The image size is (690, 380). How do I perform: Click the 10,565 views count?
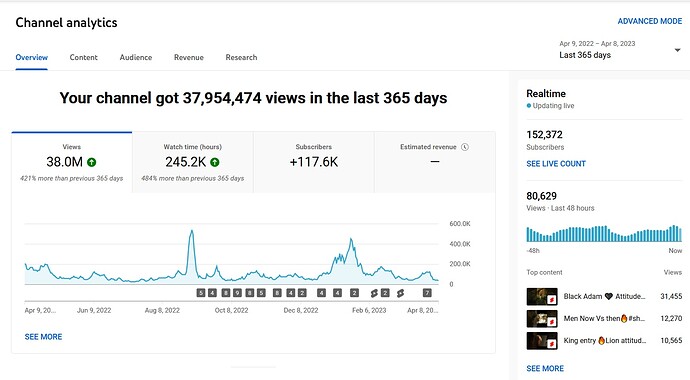pos(671,340)
